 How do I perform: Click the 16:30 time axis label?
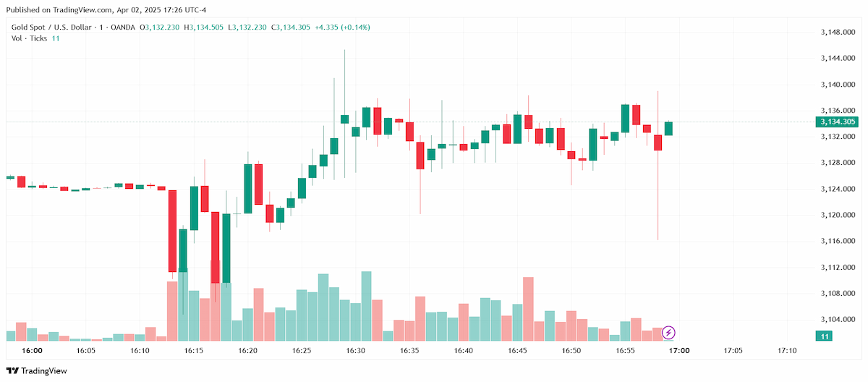point(355,351)
